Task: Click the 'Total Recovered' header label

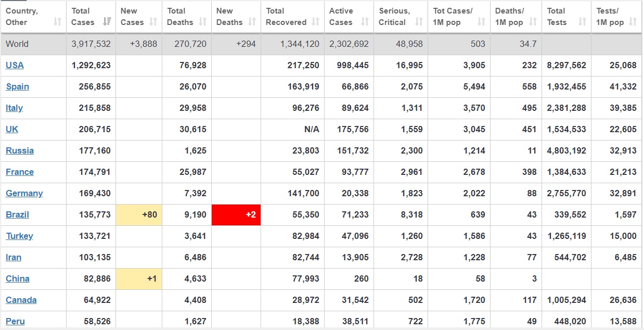Action: coord(286,17)
